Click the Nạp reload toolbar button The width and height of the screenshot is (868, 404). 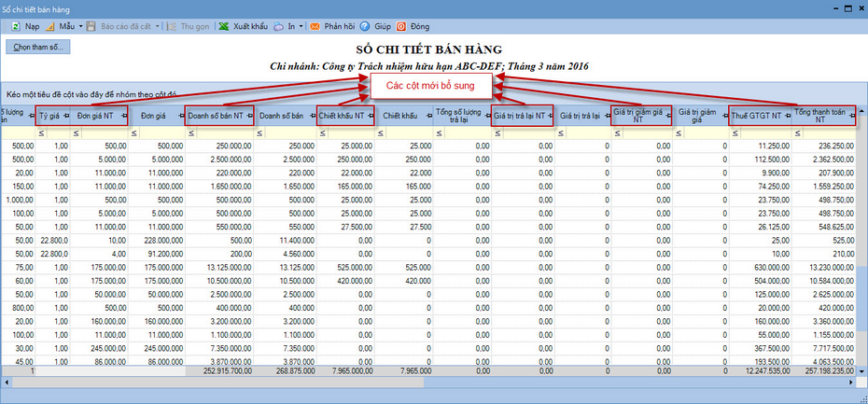(x=25, y=26)
